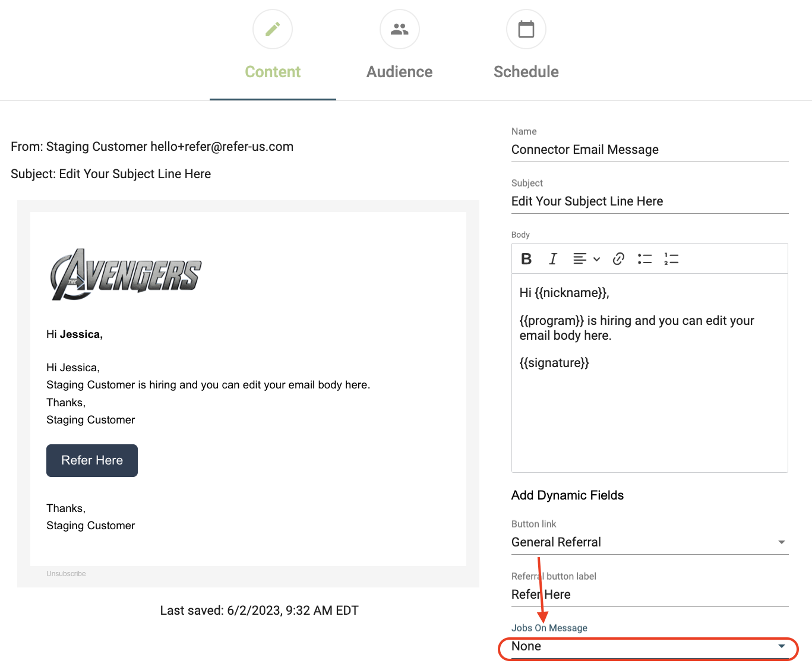Edit the Referral button label field
The width and height of the screenshot is (812, 670).
click(650, 595)
